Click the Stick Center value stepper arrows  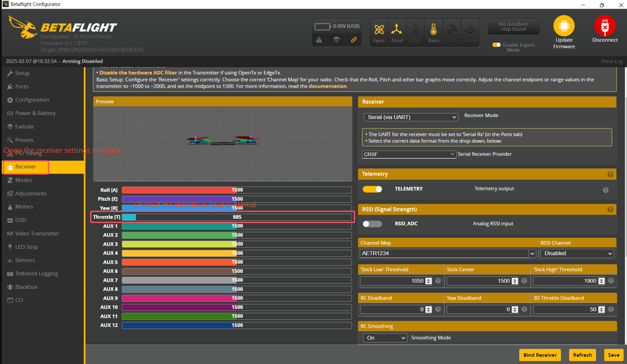click(515, 281)
